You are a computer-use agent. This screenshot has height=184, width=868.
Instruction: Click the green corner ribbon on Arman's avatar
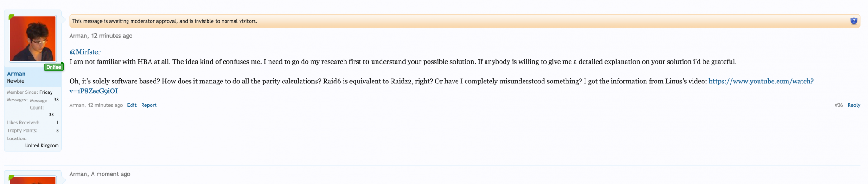pos(11,17)
